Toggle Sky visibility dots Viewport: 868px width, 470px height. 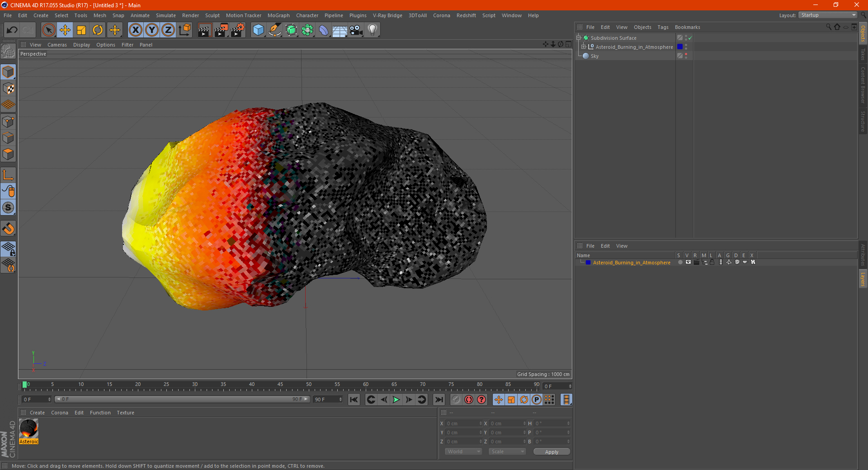[x=686, y=56]
